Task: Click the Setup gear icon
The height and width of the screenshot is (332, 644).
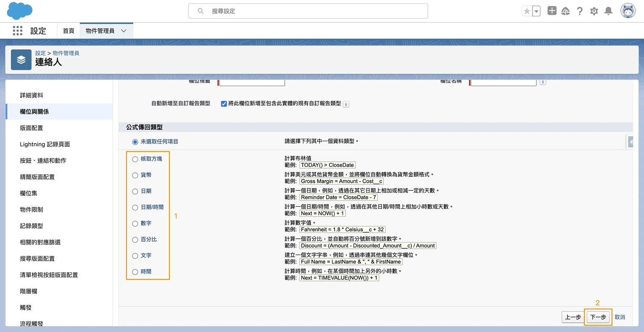Action: [x=594, y=11]
